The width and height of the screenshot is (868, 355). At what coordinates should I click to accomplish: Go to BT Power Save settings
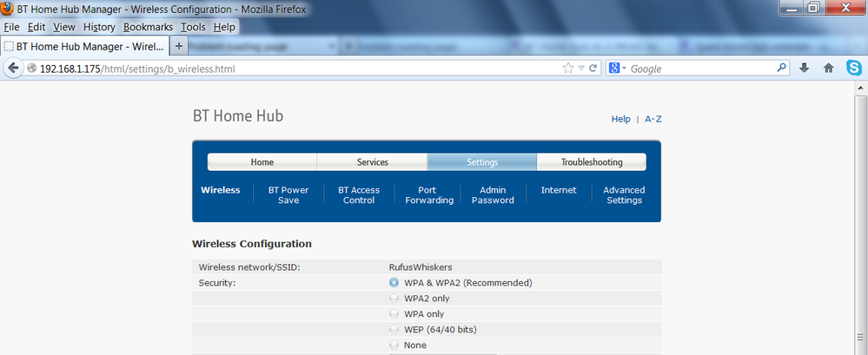tap(288, 195)
